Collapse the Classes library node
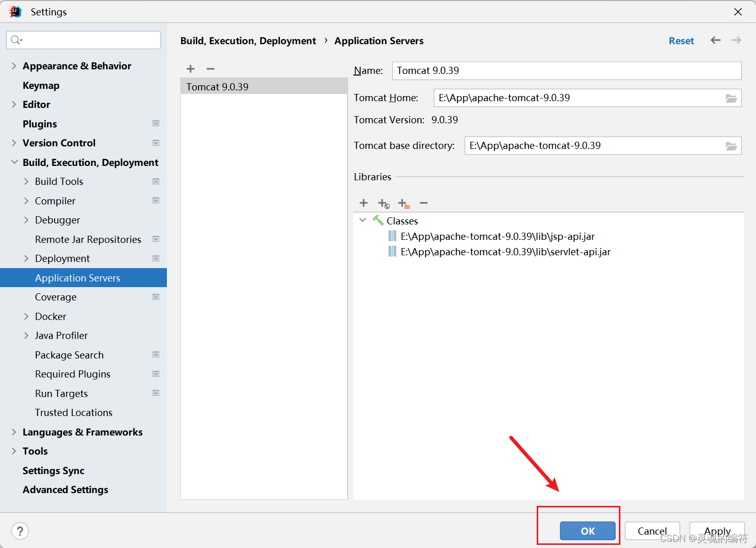The image size is (756, 548). pyautogui.click(x=363, y=220)
